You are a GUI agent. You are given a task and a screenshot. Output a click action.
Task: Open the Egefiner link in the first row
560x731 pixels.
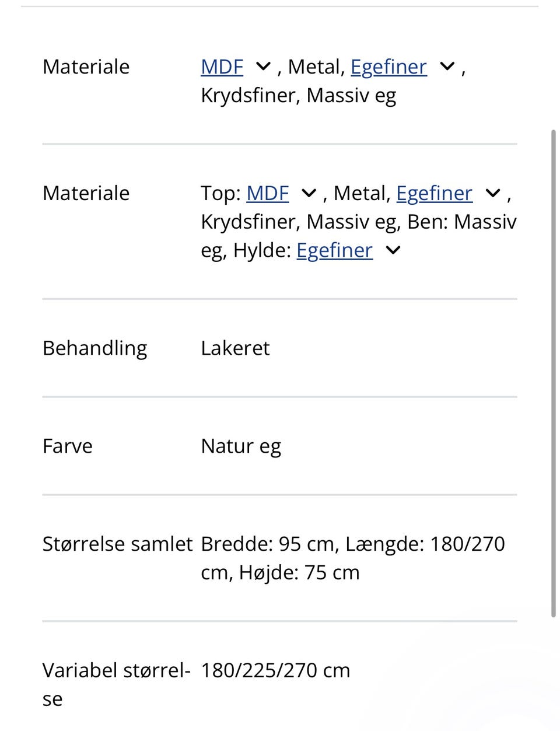(x=388, y=66)
